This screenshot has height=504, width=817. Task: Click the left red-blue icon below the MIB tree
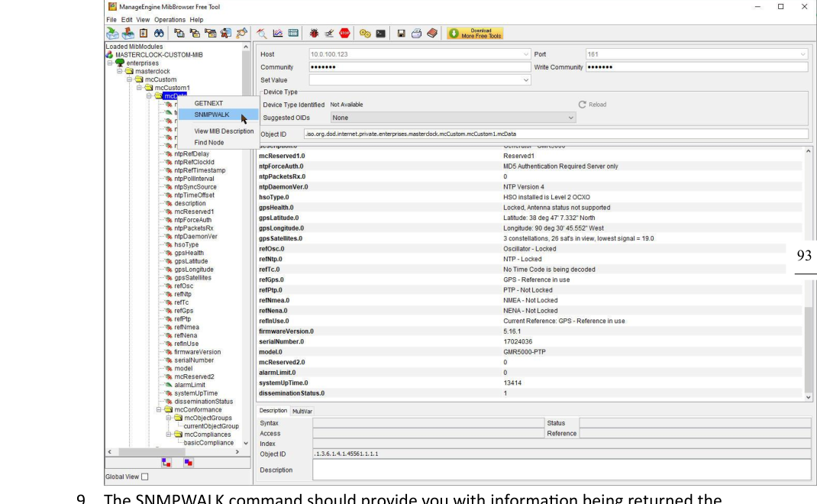click(x=166, y=462)
